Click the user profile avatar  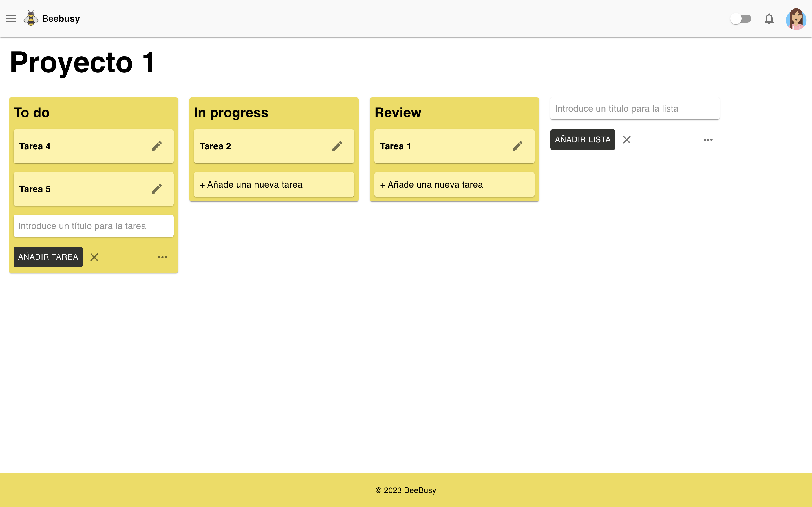coord(796,19)
